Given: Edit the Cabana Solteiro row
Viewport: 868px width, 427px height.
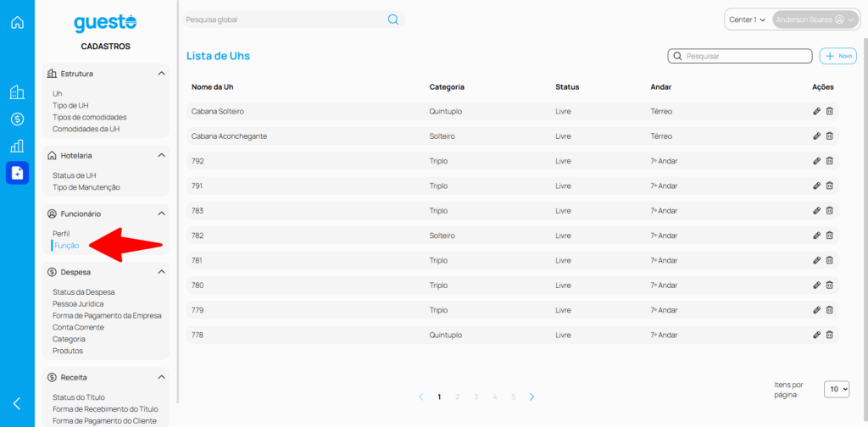Looking at the screenshot, I should pyautogui.click(x=816, y=111).
